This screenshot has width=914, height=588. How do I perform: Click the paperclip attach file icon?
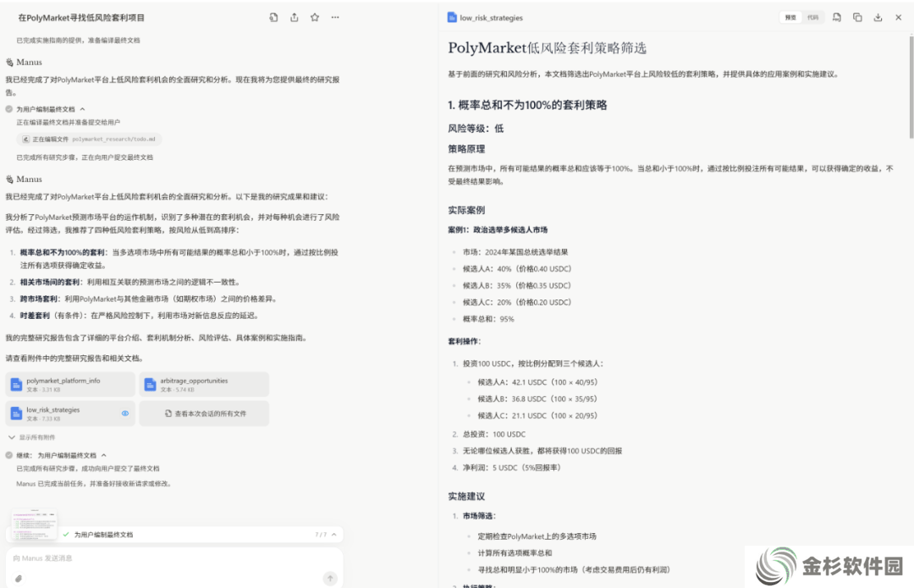click(19, 579)
